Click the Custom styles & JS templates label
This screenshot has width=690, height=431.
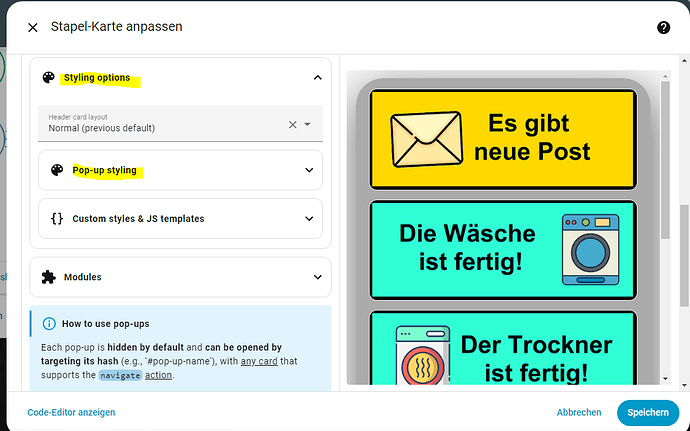pyautogui.click(x=138, y=219)
